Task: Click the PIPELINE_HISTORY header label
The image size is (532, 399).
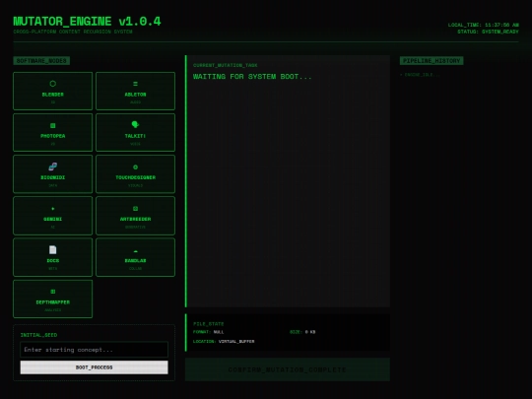Action: click(x=432, y=61)
